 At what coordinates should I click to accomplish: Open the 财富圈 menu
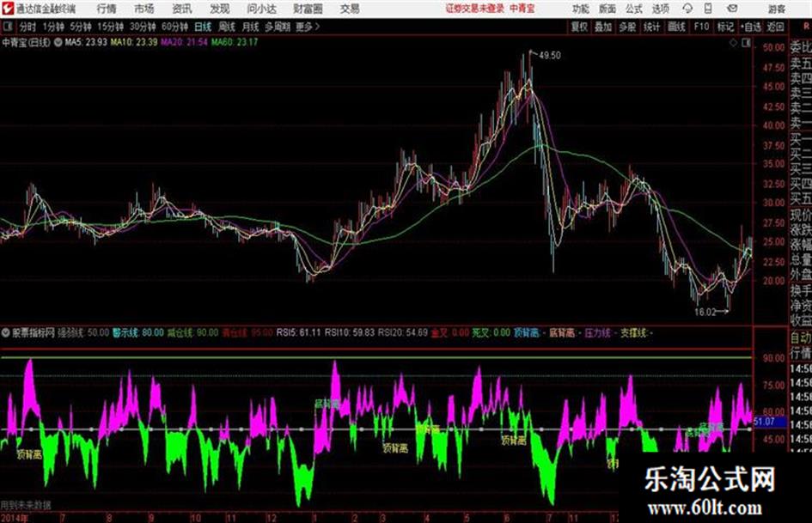pos(308,9)
